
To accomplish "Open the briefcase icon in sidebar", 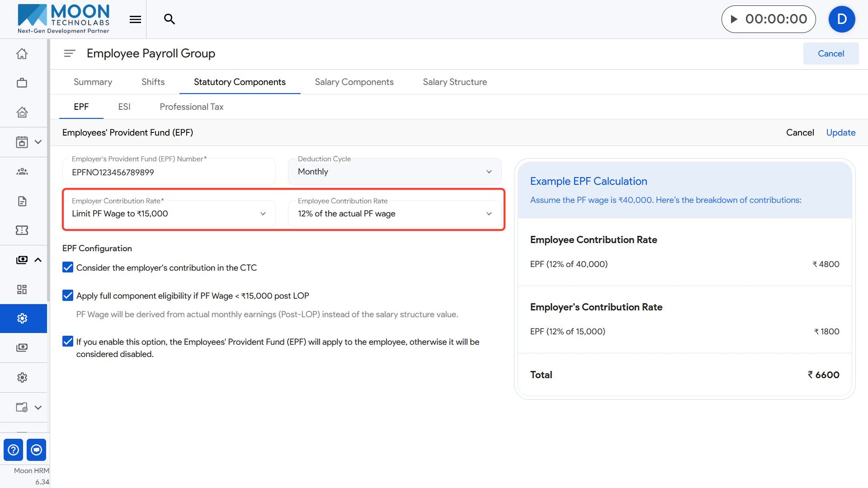I will (x=22, y=83).
